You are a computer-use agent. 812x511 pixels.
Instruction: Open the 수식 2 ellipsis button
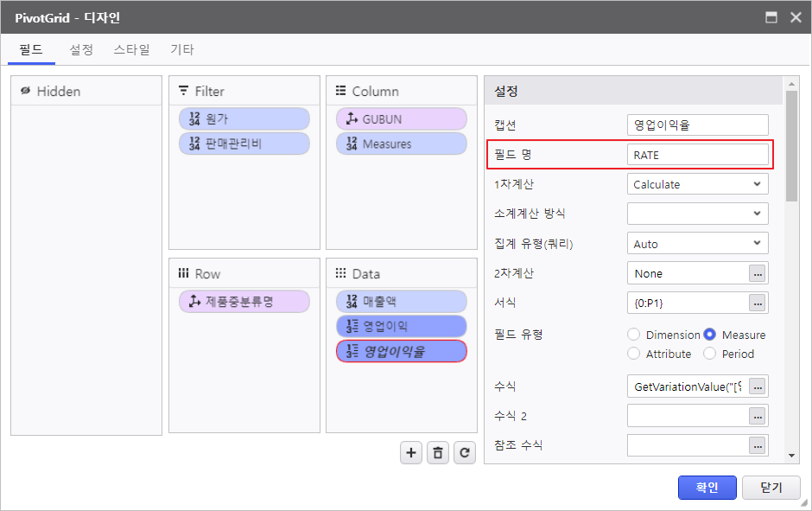757,416
